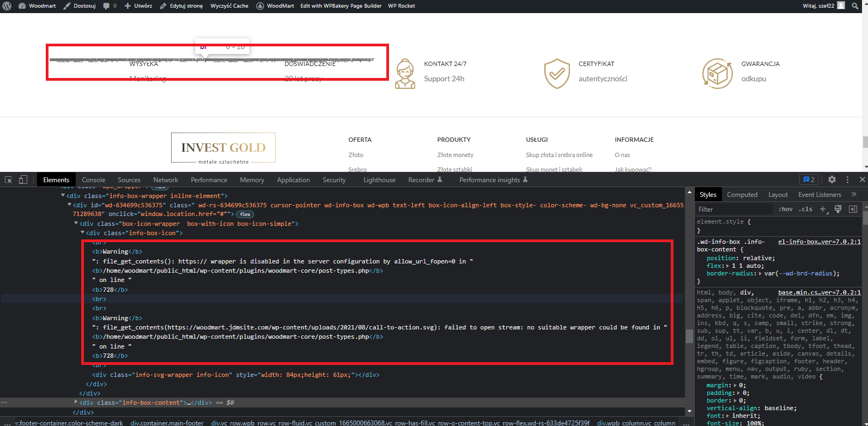Click the Kontakt 24/7 support person icon
Image resolution: width=868 pixels, height=426 pixels.
tap(405, 74)
